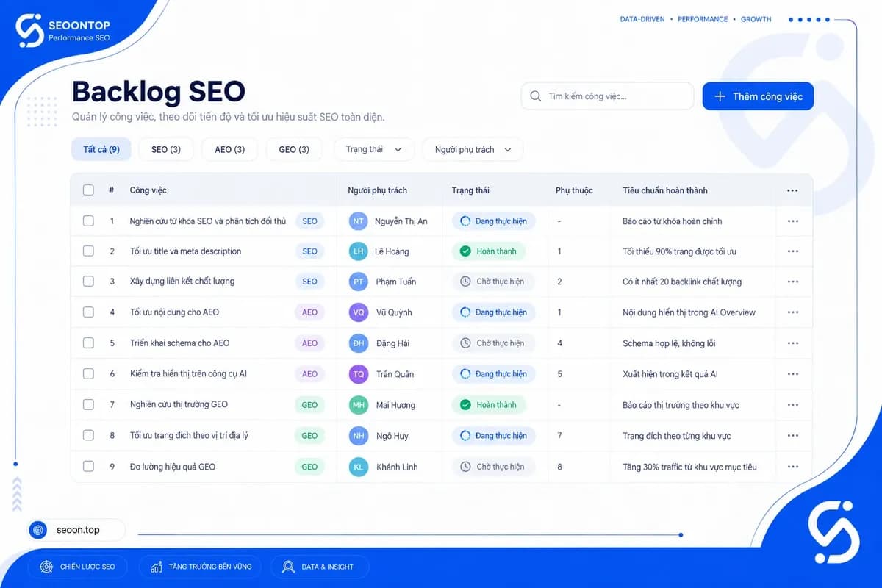Open row menu for Triển khai schema
Image resolution: width=882 pixels, height=588 pixels.
(792, 343)
